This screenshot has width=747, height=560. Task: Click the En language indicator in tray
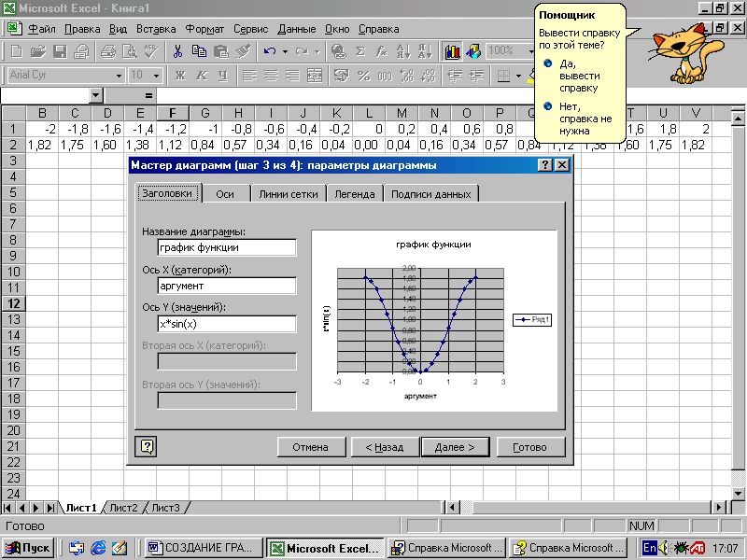pos(649,548)
